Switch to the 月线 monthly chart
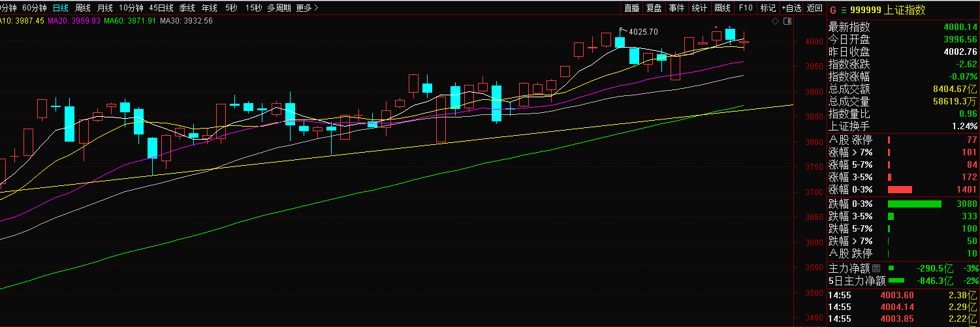This screenshot has width=980, height=327. point(104,8)
